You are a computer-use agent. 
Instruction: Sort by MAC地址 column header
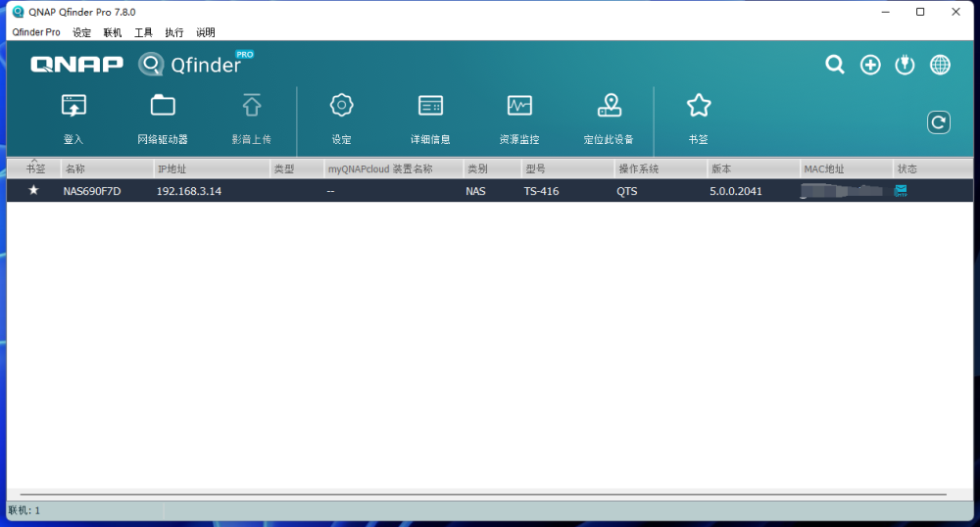[847, 168]
